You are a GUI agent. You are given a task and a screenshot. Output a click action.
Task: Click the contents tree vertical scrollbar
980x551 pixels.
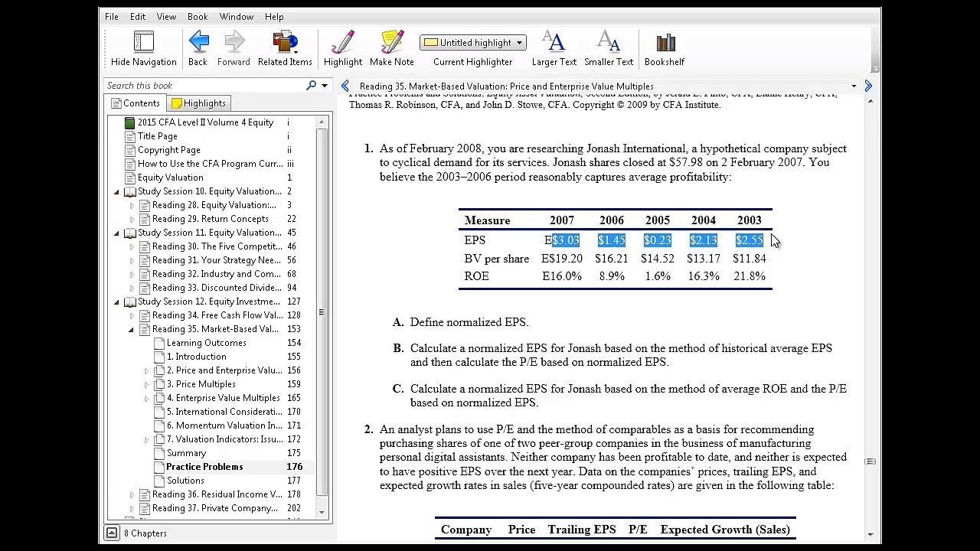tap(322, 314)
